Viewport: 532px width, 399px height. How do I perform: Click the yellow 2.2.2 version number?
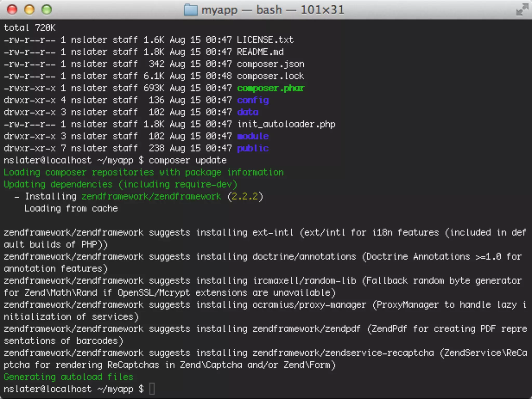point(245,196)
